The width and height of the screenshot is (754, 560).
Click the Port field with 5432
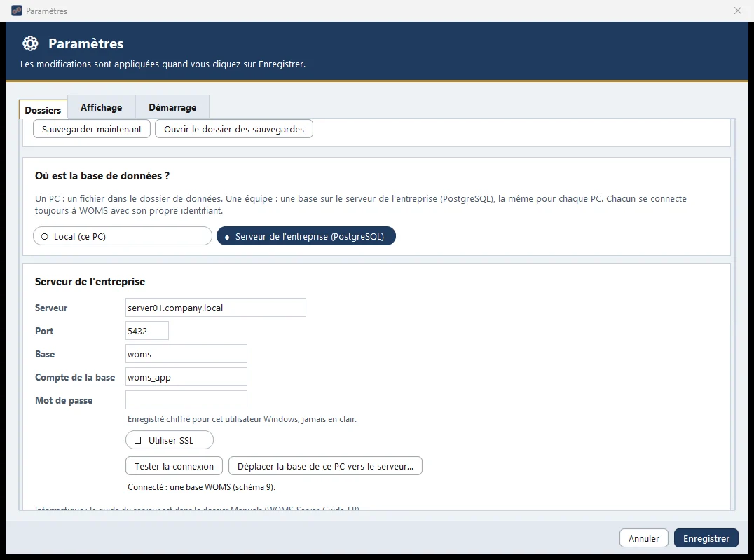(146, 331)
